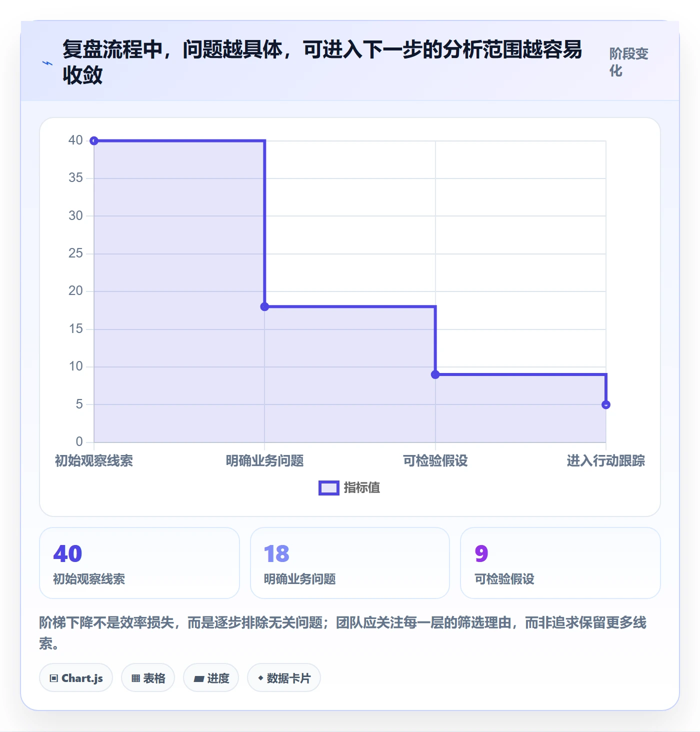700x732 pixels.
Task: Click the 数据卡片 chip diamond icon
Action: (x=260, y=678)
